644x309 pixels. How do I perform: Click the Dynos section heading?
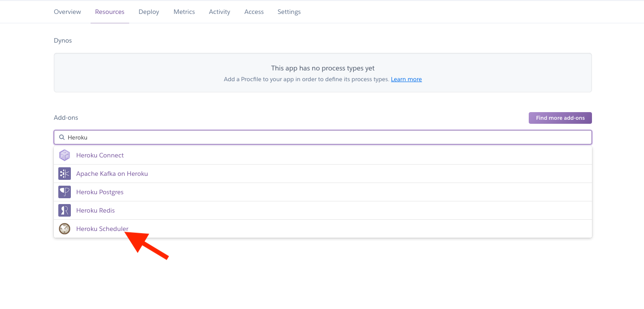click(63, 40)
